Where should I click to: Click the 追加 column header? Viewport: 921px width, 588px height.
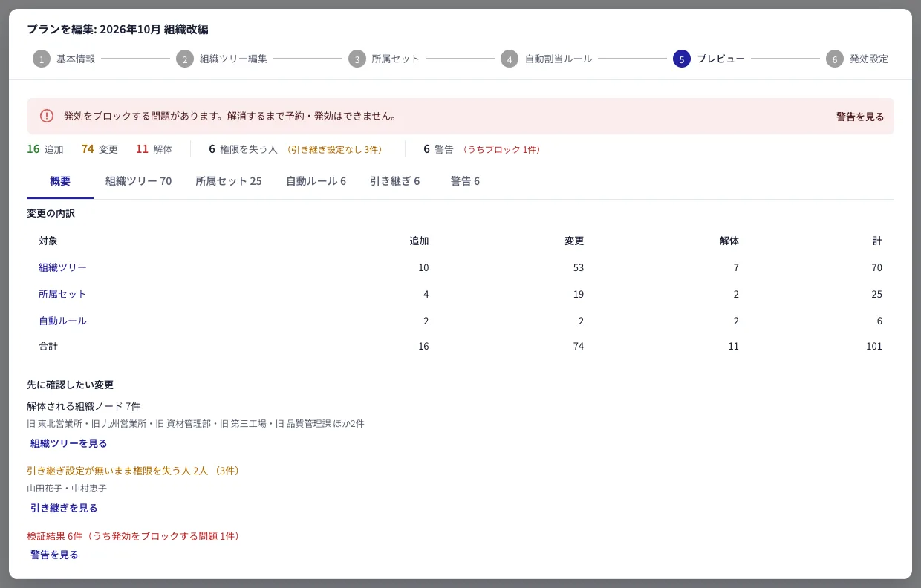[x=419, y=241]
